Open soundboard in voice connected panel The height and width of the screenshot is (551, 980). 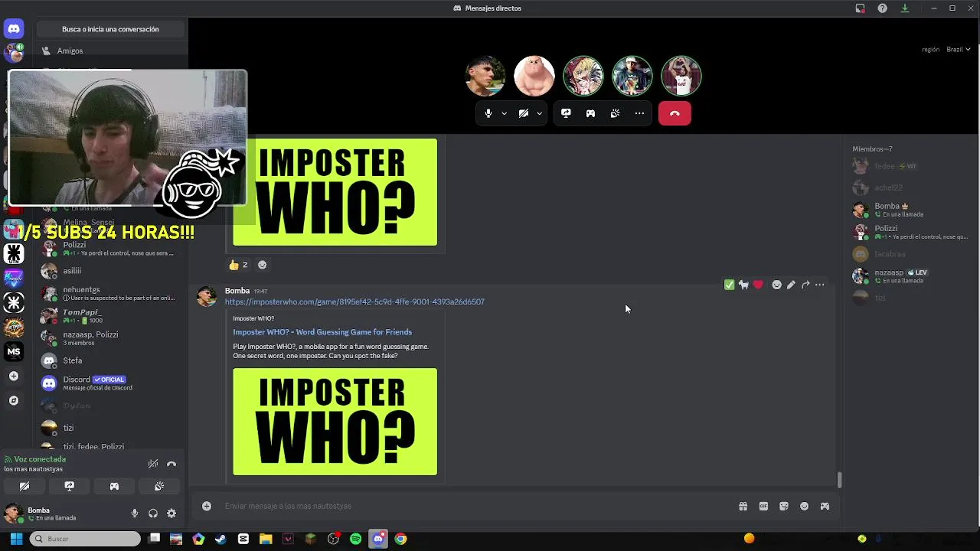coord(159,486)
